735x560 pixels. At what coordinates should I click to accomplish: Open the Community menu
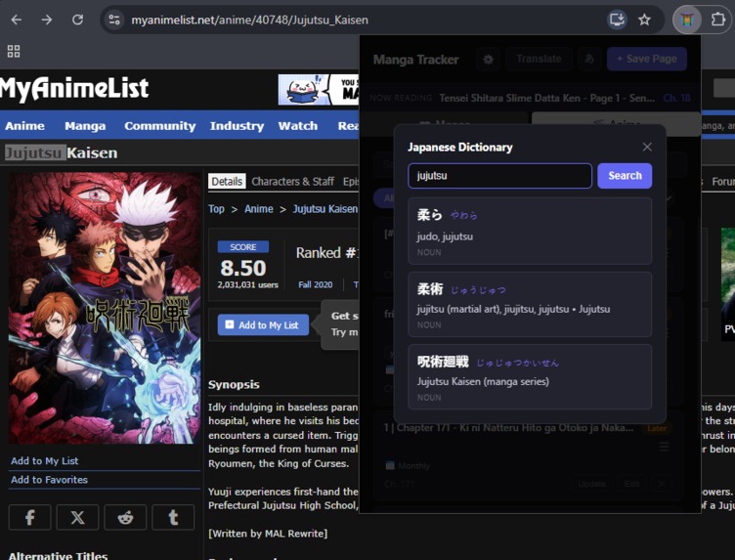click(160, 126)
